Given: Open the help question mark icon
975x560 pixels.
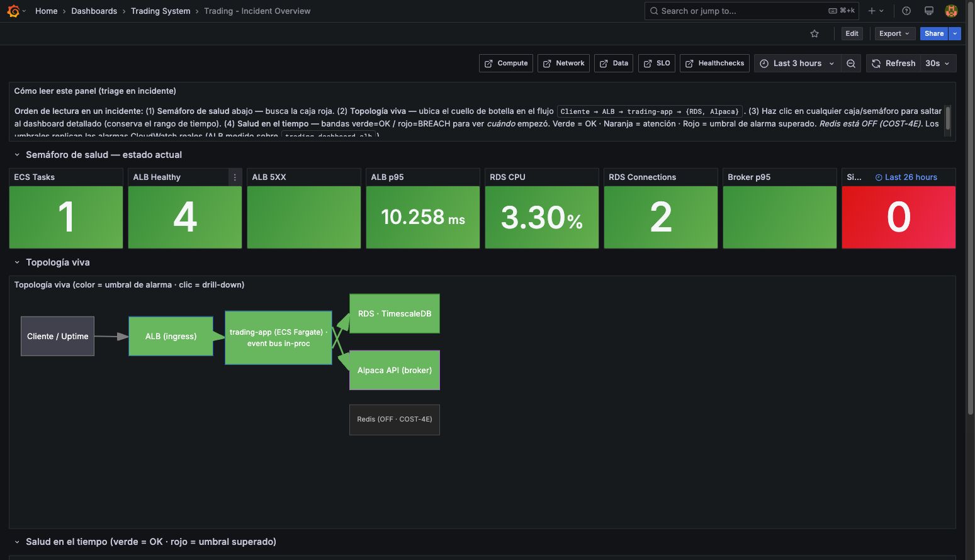Looking at the screenshot, I should pyautogui.click(x=906, y=11).
